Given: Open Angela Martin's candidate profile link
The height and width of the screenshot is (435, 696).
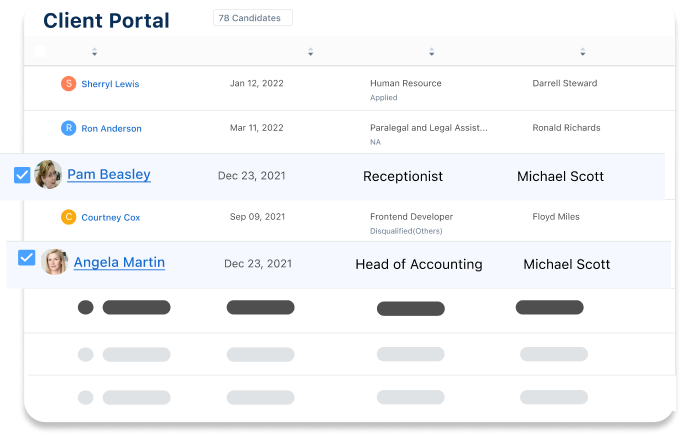Looking at the screenshot, I should (119, 263).
